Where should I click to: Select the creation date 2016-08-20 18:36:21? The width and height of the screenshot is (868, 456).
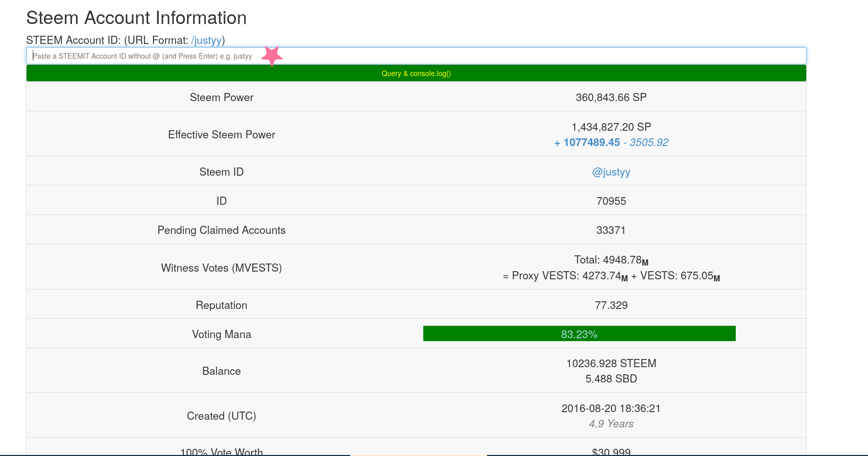(611, 409)
